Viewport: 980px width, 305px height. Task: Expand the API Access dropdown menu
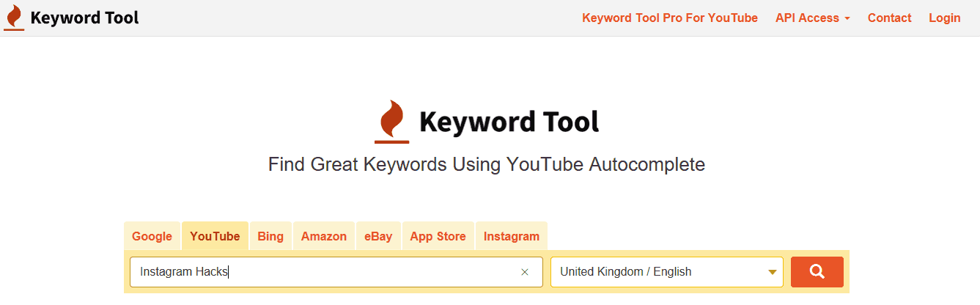[x=812, y=18]
